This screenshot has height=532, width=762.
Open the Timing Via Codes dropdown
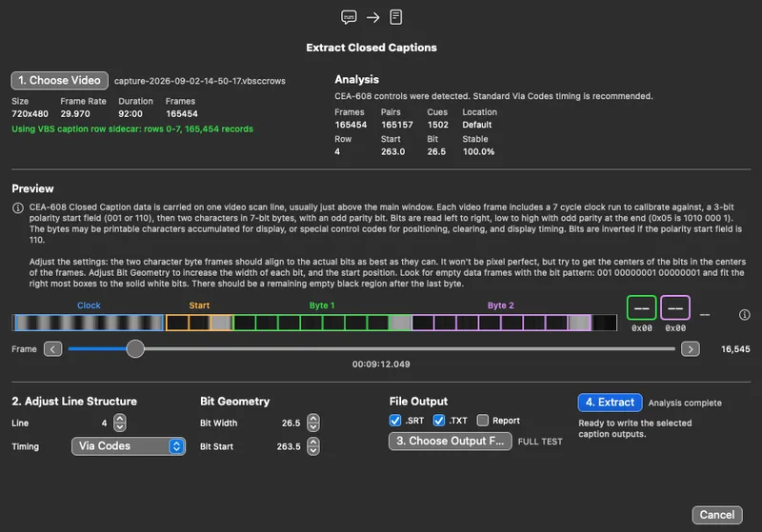tap(129, 446)
